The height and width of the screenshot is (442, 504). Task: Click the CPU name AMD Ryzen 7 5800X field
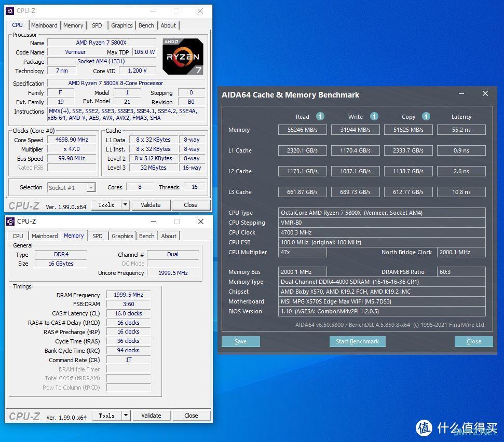[x=101, y=43]
